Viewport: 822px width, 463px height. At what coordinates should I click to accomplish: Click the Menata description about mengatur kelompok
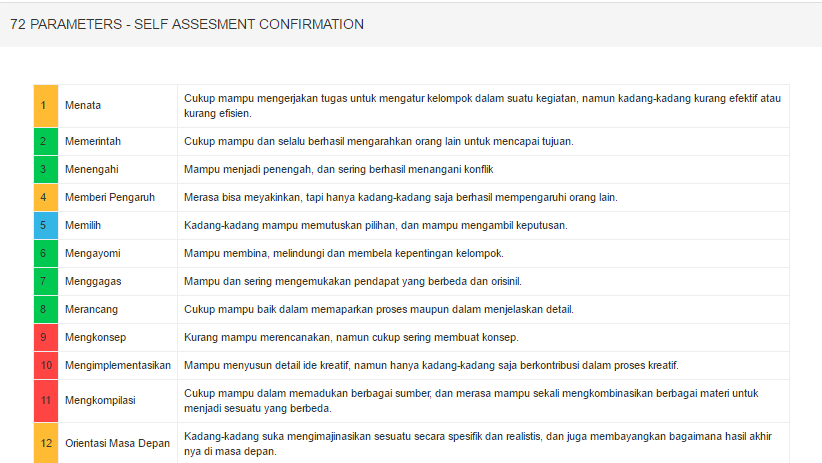482,106
